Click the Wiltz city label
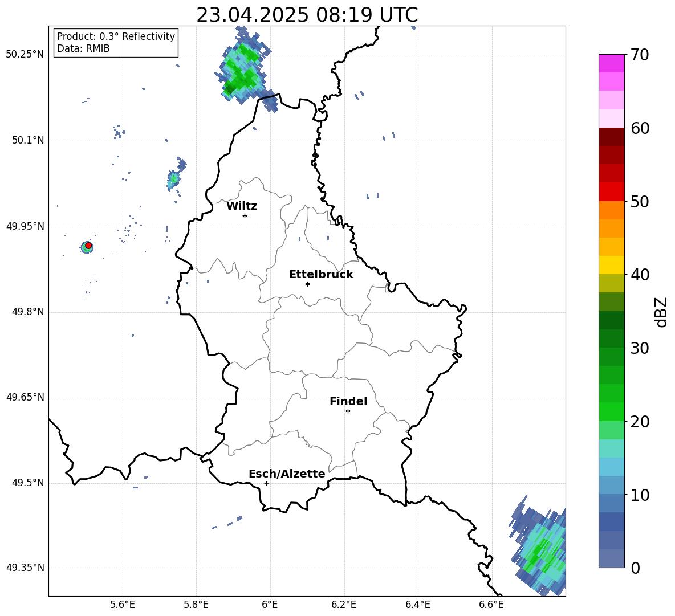675x616 pixels. 242,206
